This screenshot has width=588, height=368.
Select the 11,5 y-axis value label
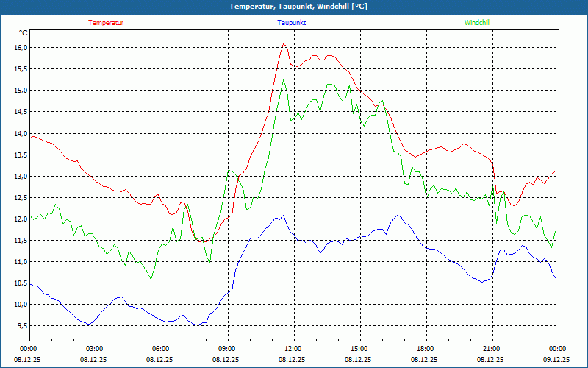point(20,241)
